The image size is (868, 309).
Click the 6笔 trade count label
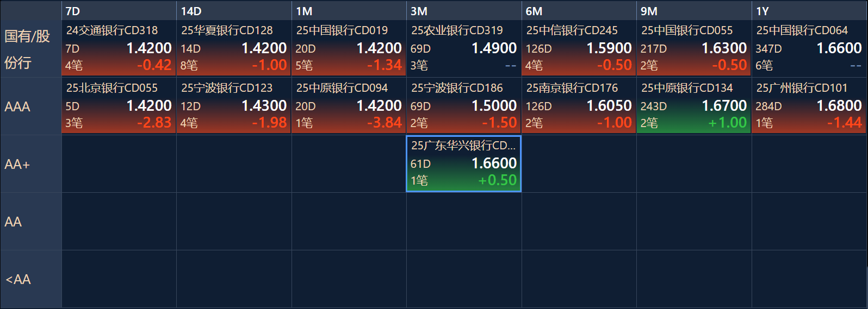[764, 66]
